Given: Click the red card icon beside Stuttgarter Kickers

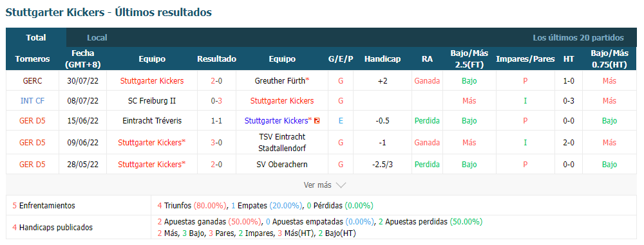Looking at the screenshot, I should tap(317, 121).
